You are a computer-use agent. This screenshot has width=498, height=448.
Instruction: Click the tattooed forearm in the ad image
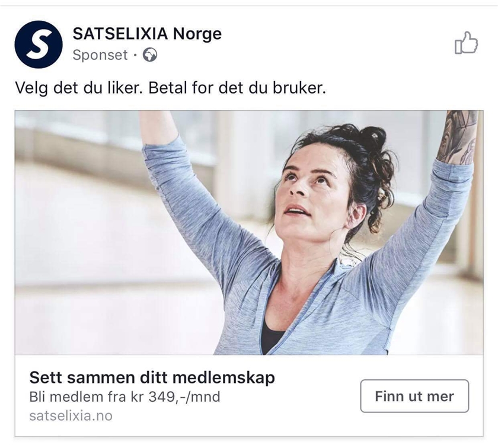(457, 136)
